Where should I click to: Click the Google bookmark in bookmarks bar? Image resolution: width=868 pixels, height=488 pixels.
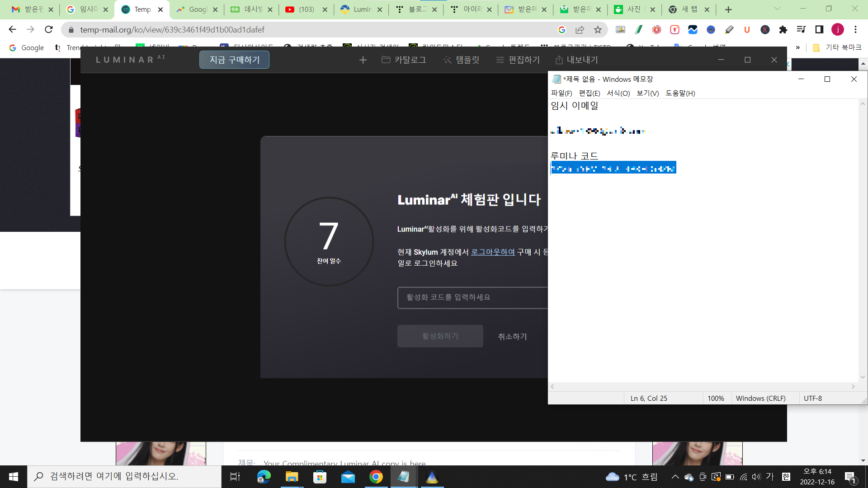click(x=26, y=47)
